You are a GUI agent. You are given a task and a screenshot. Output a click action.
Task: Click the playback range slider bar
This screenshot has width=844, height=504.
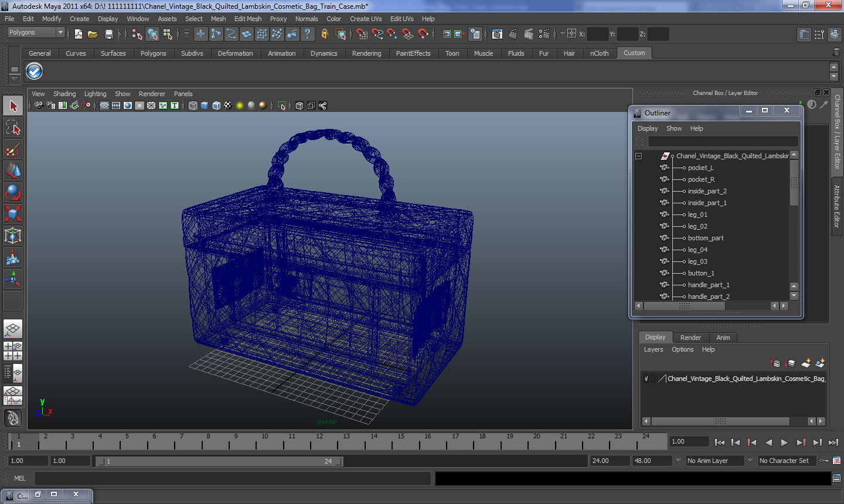tap(220, 461)
